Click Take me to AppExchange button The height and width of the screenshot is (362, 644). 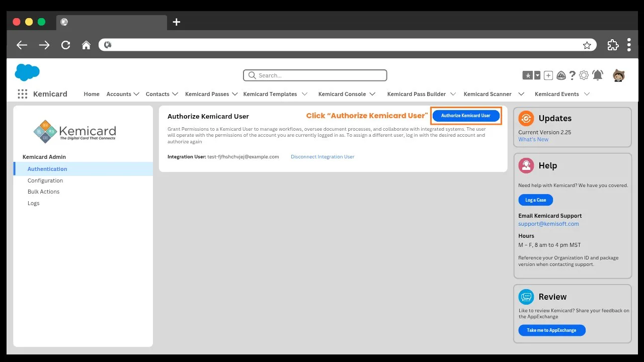click(552, 330)
